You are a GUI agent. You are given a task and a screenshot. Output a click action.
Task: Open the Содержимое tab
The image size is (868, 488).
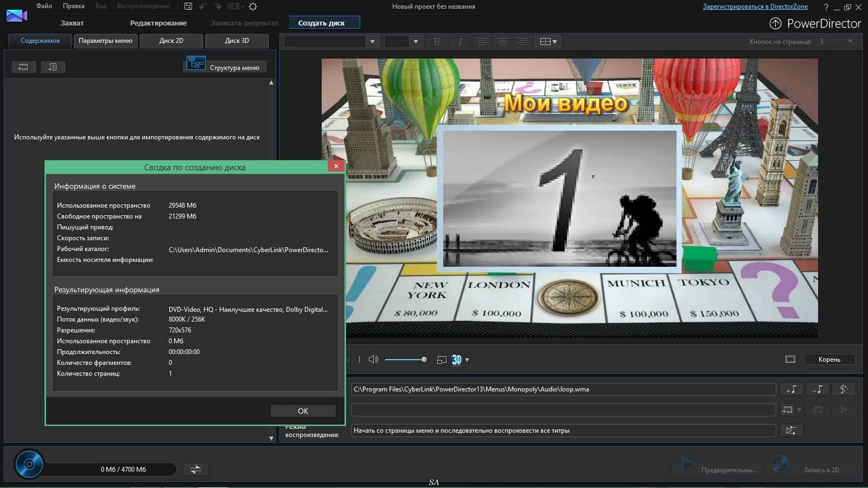pyautogui.click(x=40, y=41)
